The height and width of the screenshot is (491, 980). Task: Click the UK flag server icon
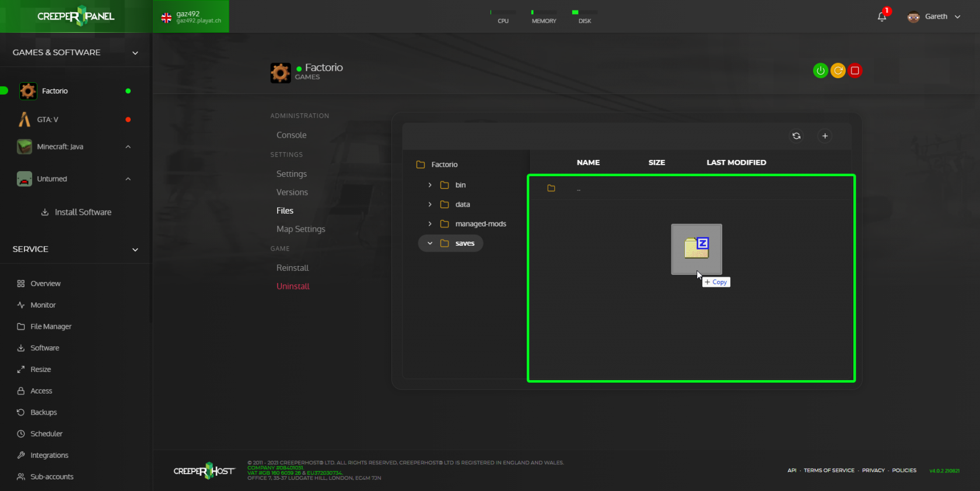[x=166, y=18]
